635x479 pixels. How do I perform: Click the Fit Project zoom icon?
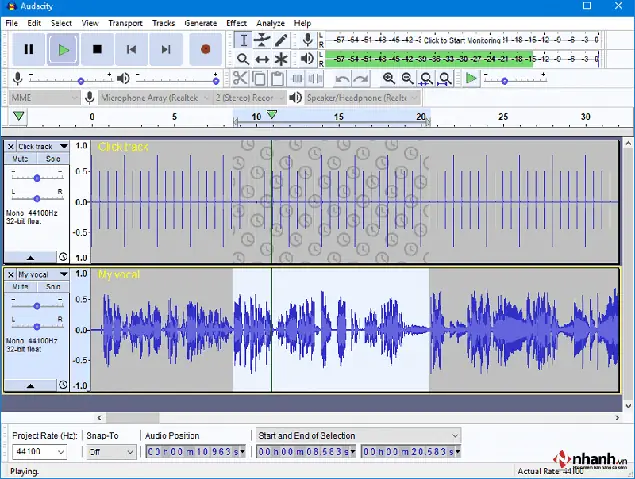(445, 78)
